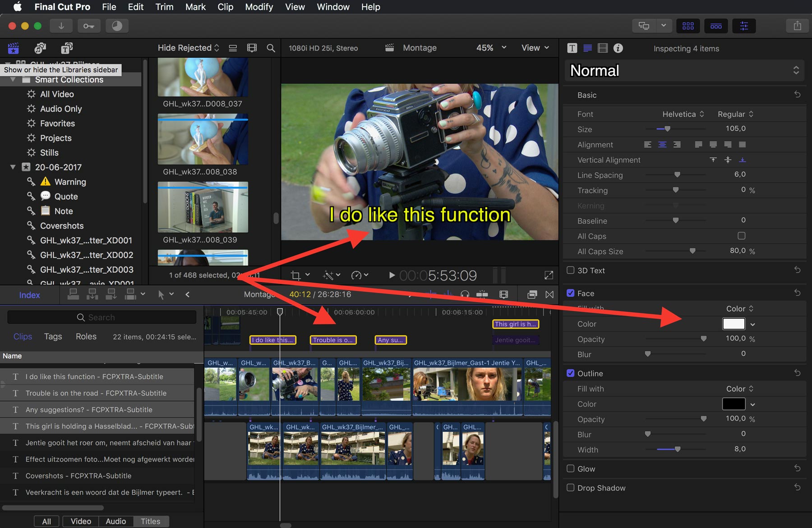Show background tasks progress icon
Image resolution: width=812 pixels, height=528 pixels.
117,26
